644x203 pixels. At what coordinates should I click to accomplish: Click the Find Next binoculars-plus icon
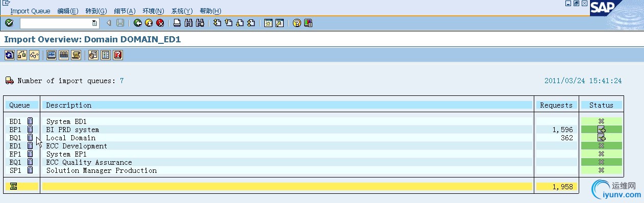[200, 23]
